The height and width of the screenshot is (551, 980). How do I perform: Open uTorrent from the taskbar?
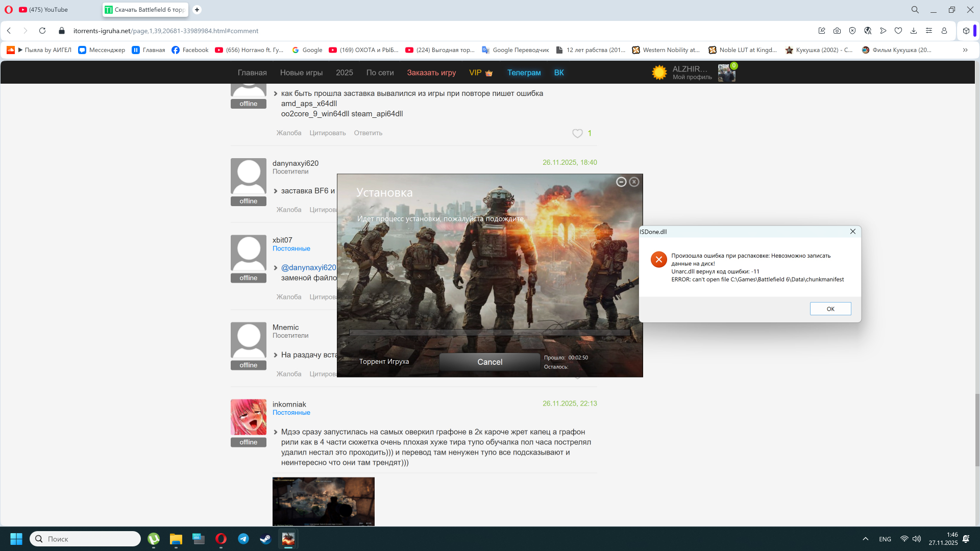[154, 539]
